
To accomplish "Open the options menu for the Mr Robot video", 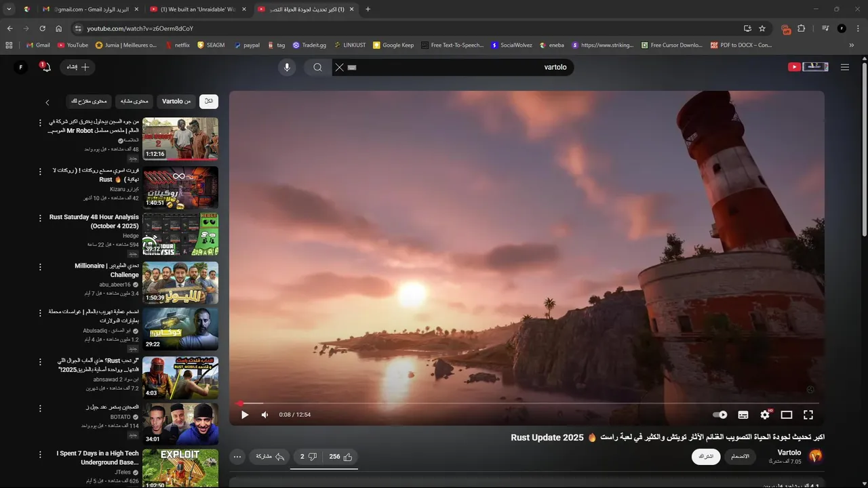I will [x=40, y=123].
